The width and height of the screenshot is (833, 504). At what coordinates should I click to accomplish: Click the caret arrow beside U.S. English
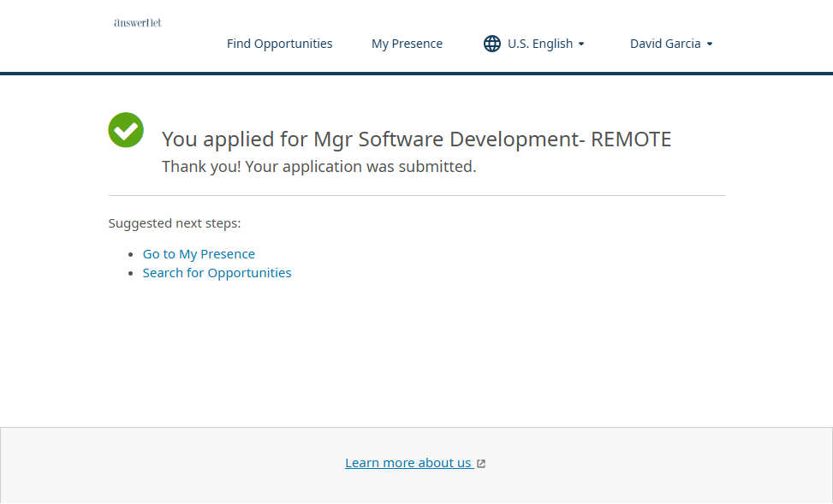581,44
